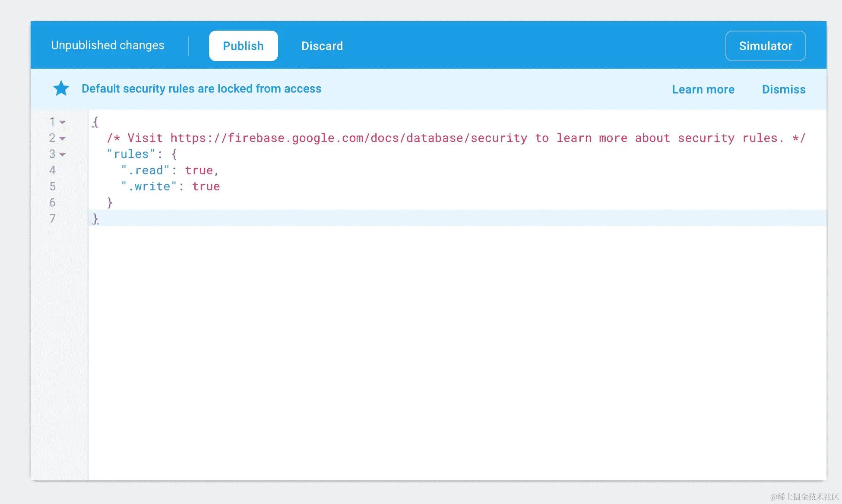Place cursor on the ".write" key
Image resolution: width=842 pixels, height=504 pixels.
pyautogui.click(x=149, y=186)
